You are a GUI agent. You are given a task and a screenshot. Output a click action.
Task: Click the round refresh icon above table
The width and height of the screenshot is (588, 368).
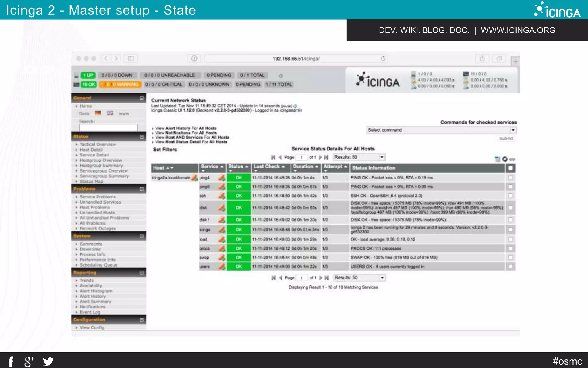click(x=505, y=159)
